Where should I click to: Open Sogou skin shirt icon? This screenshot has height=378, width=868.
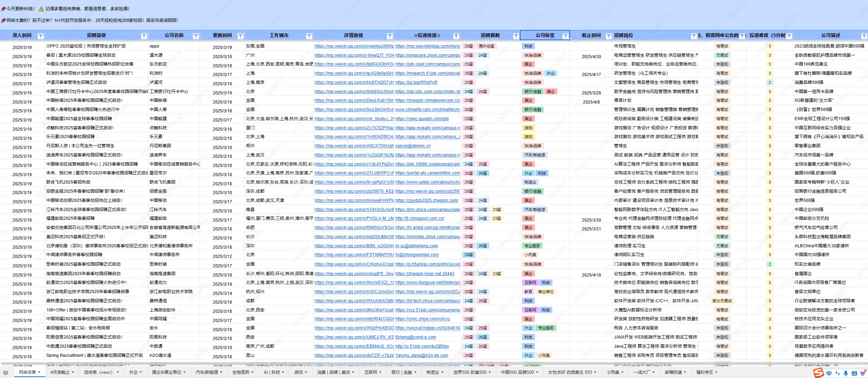863,373
